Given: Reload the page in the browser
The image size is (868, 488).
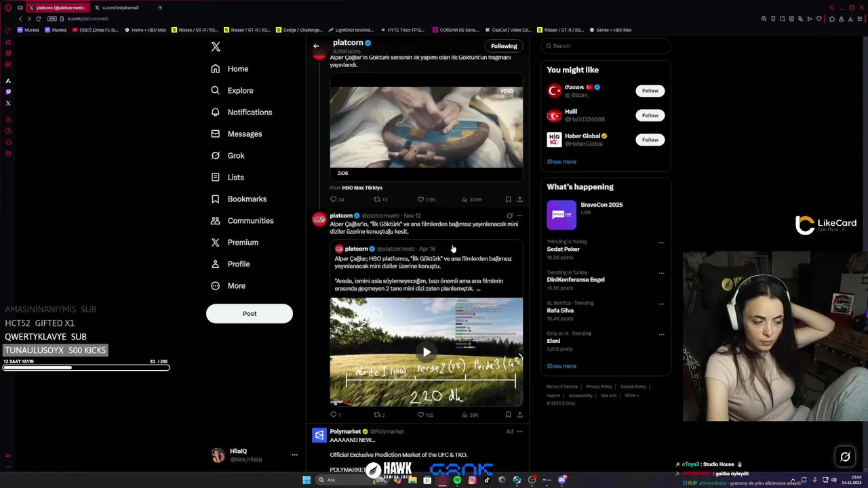Looking at the screenshot, I should [38, 19].
